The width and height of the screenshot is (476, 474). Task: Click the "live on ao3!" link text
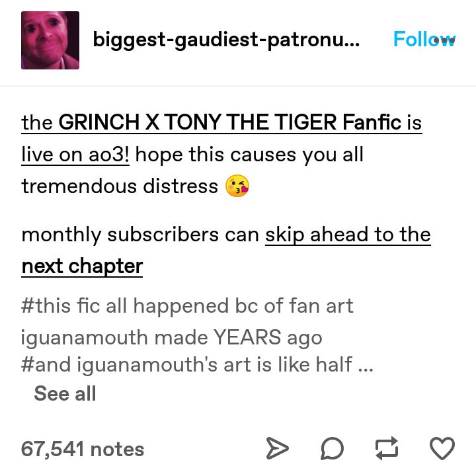(x=75, y=154)
